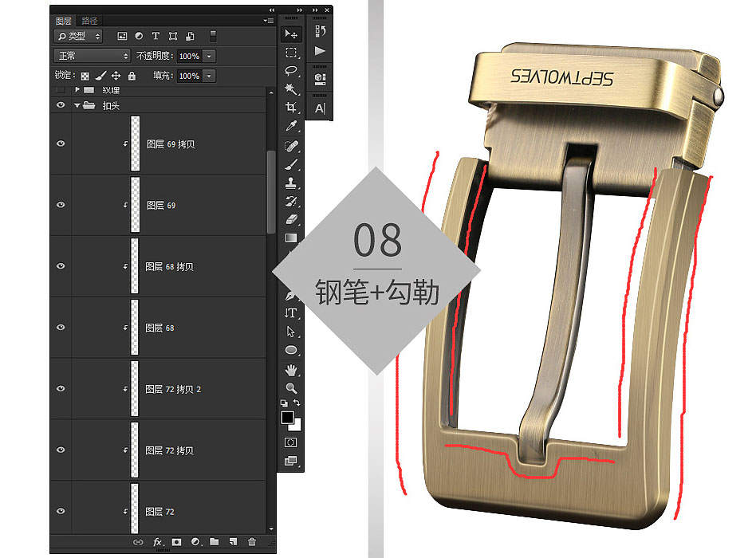Swap foreground and background colors
The image size is (756, 558).
click(297, 403)
